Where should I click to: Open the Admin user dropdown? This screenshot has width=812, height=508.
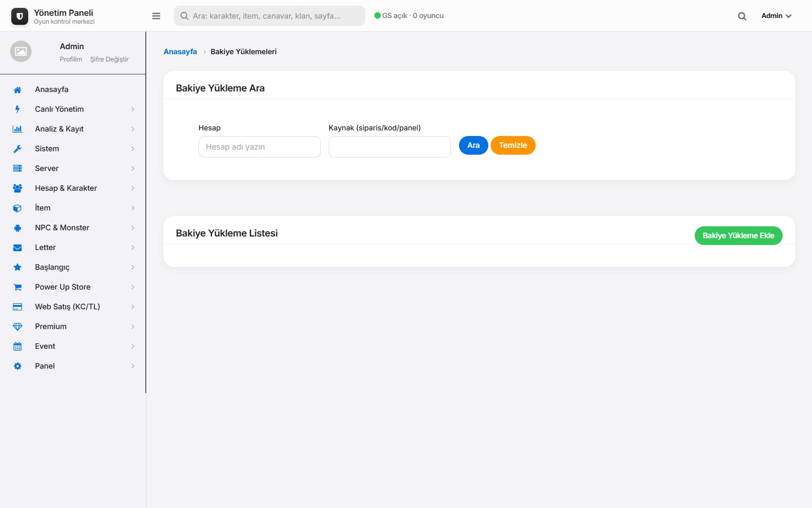[x=776, y=16]
